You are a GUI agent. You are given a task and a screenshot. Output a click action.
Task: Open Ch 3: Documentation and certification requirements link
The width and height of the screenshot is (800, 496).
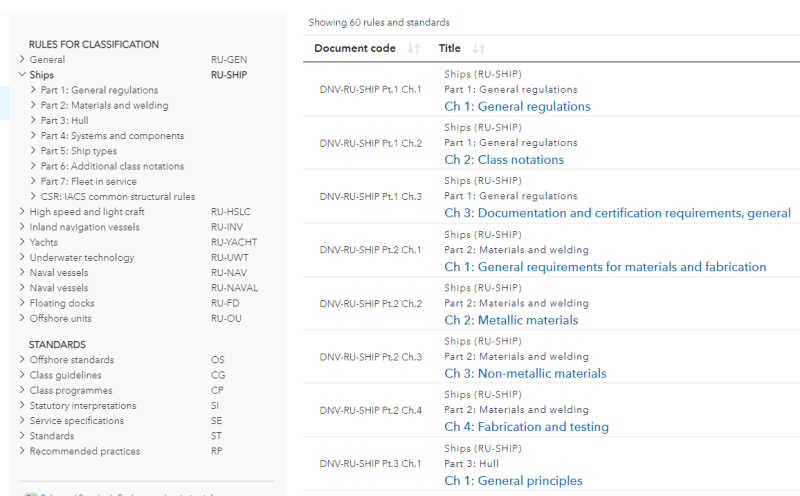(617, 213)
